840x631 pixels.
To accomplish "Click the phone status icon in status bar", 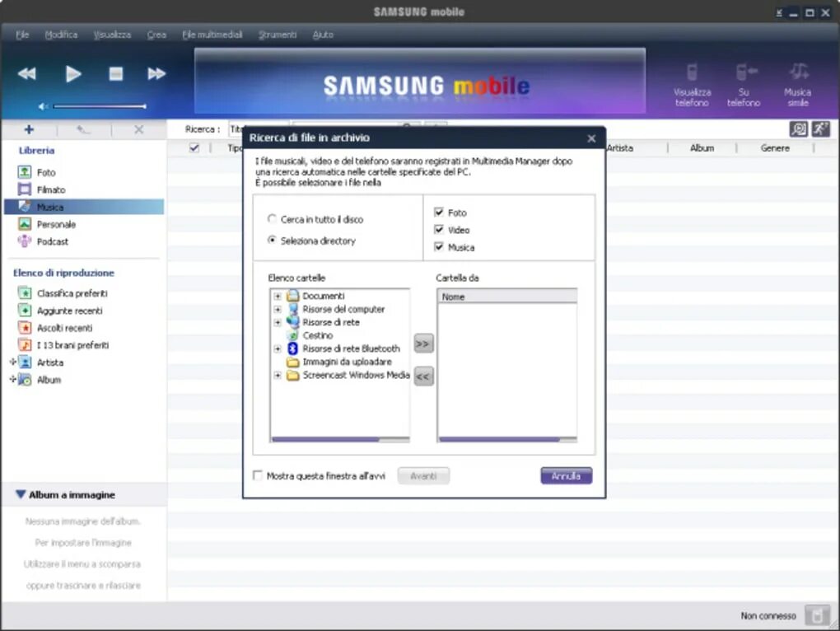I will pyautogui.click(x=818, y=615).
